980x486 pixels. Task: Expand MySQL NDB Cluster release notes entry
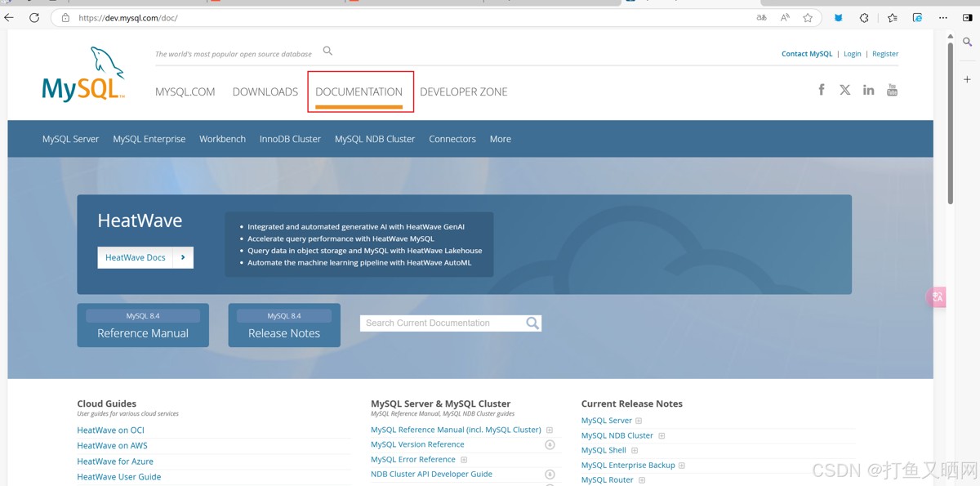click(661, 436)
